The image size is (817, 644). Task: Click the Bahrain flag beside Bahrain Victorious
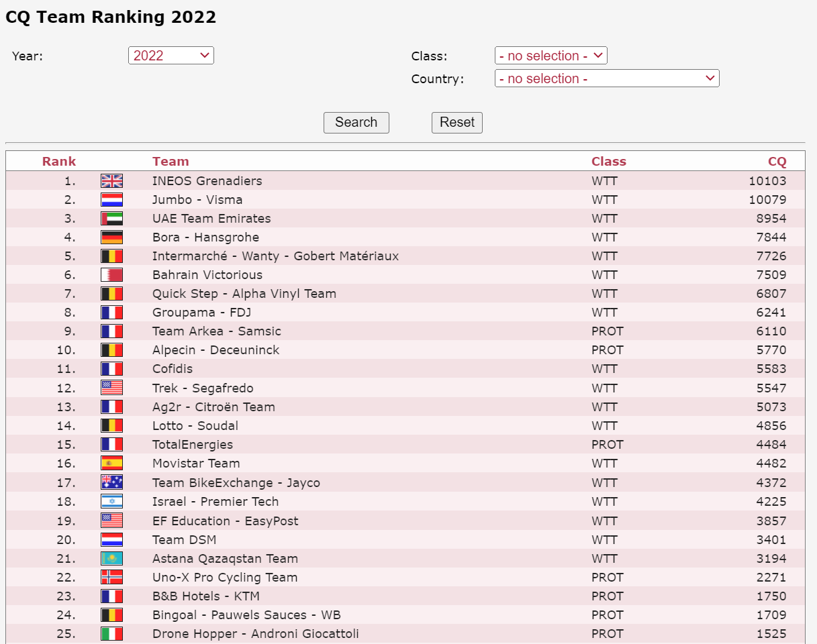coord(111,274)
